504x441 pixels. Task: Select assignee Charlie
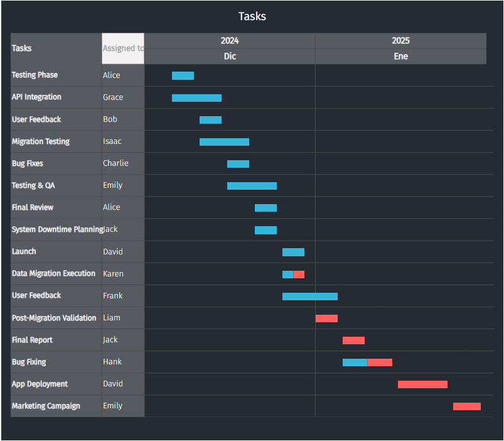click(x=115, y=163)
